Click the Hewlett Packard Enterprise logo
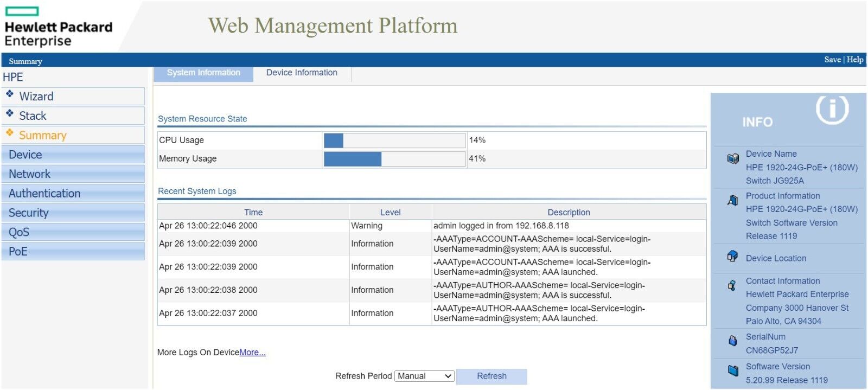 (x=58, y=27)
